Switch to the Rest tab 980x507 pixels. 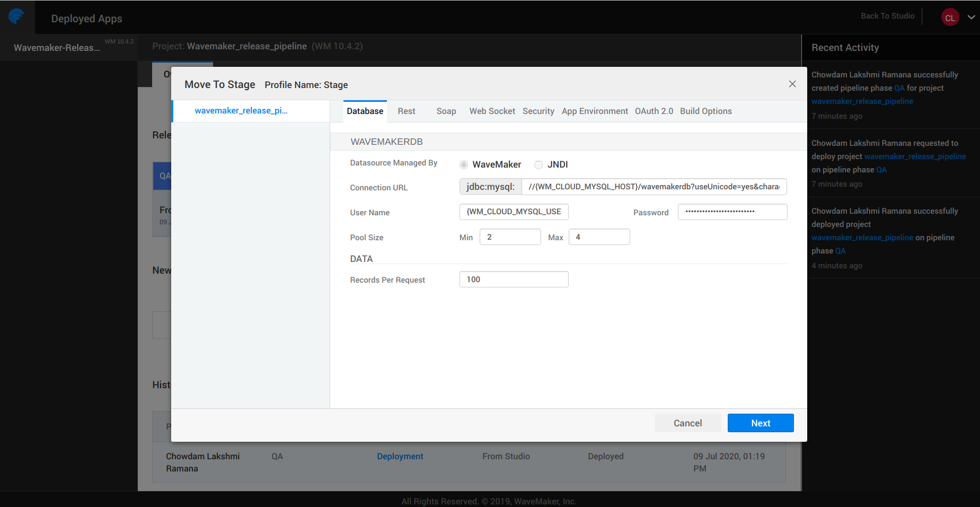pos(407,111)
